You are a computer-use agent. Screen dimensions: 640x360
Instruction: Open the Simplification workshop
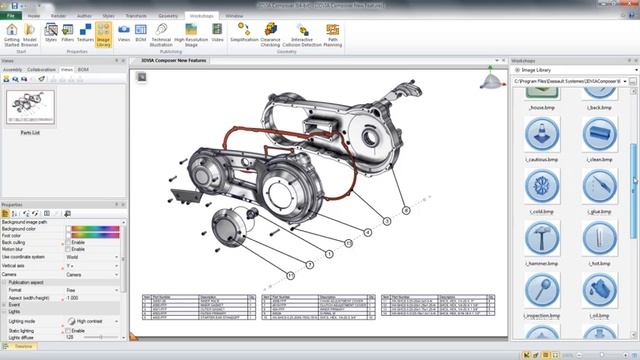coord(244,33)
